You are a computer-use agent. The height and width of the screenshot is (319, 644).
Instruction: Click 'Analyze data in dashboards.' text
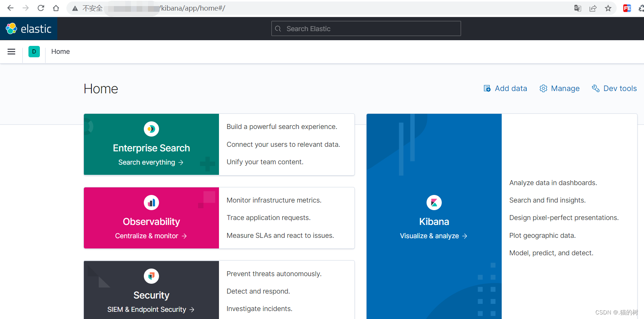click(553, 183)
